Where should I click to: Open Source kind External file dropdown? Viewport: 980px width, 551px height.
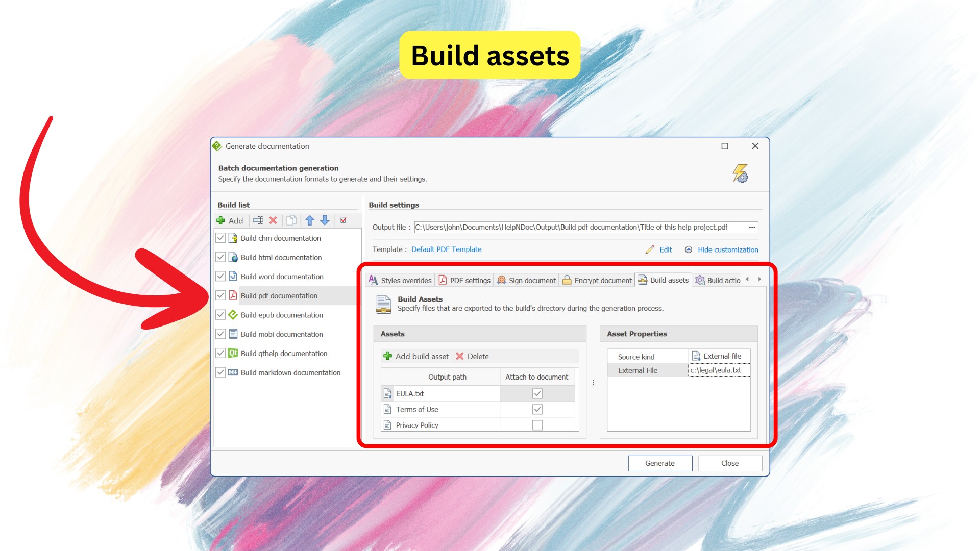719,356
